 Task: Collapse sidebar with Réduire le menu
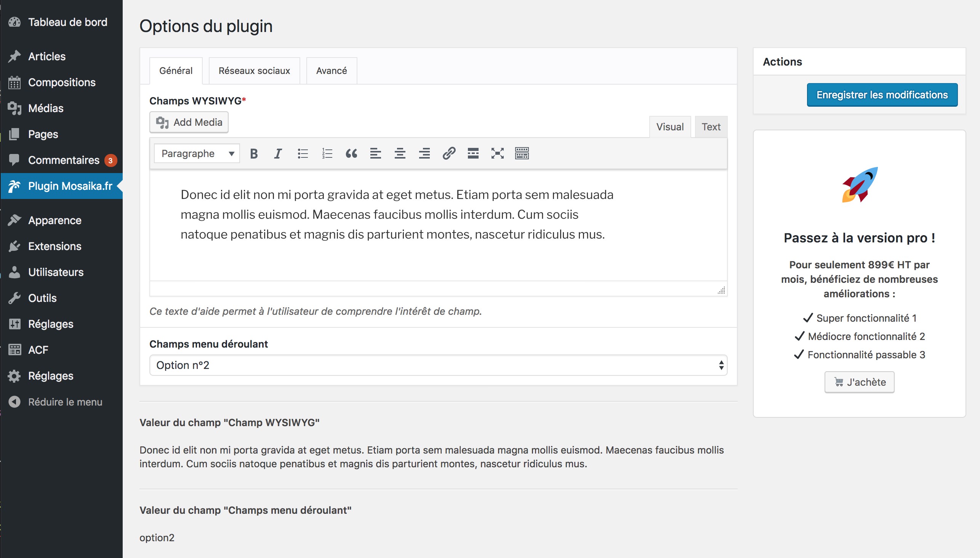tap(65, 402)
